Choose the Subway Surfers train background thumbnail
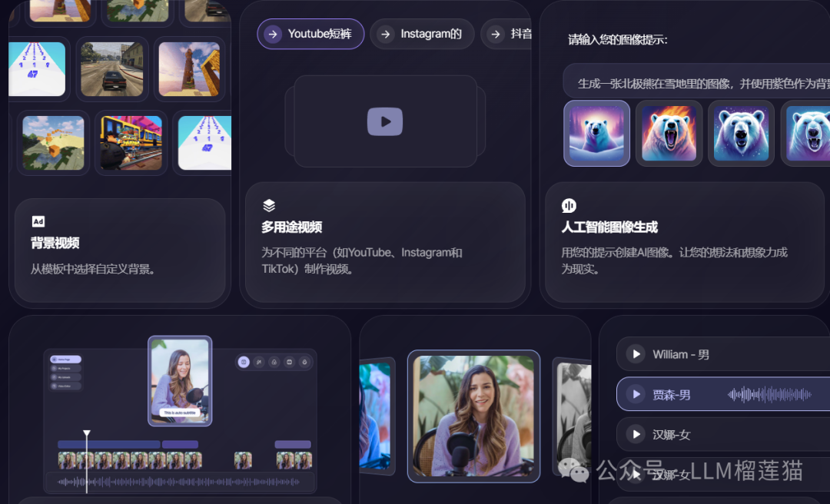 click(x=131, y=143)
